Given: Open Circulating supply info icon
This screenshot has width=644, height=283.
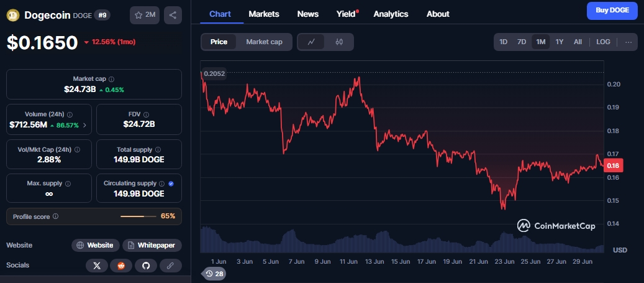Looking at the screenshot, I should pyautogui.click(x=162, y=183).
